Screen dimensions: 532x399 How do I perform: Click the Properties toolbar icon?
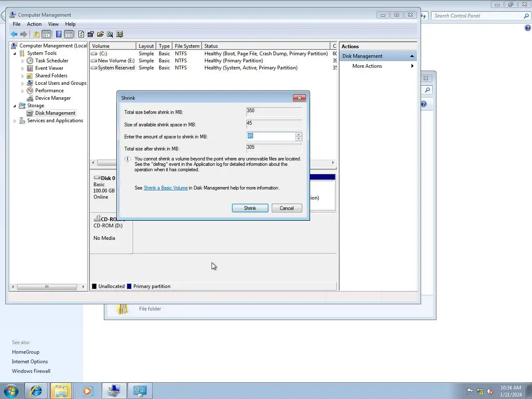coord(91,34)
